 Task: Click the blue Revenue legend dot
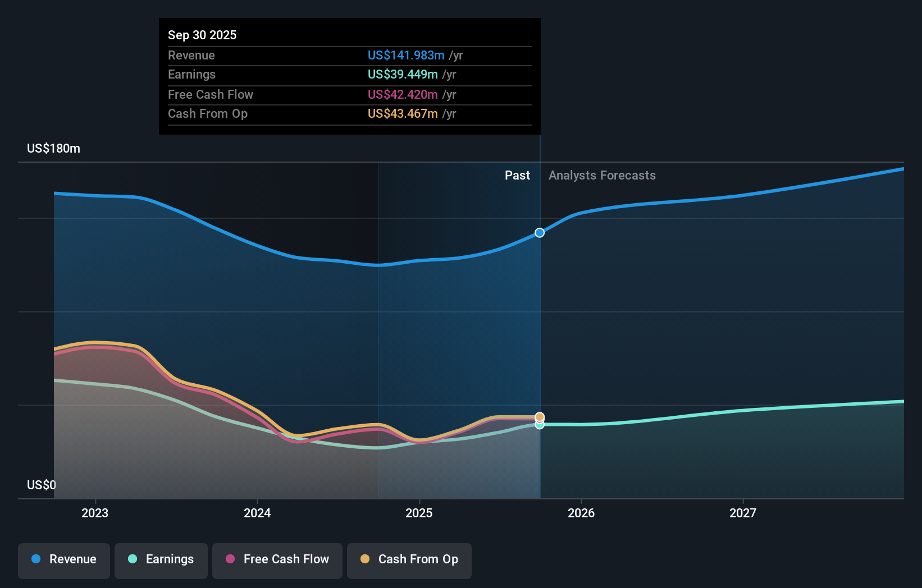35,560
